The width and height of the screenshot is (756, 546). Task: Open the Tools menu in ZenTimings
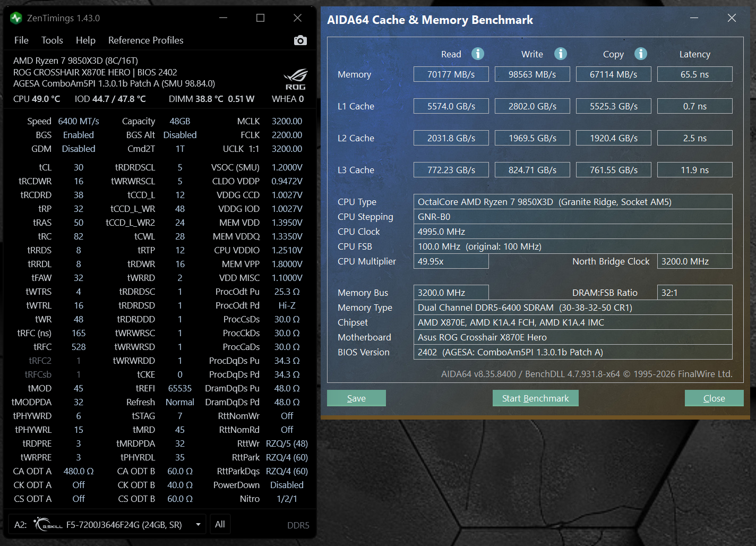click(x=52, y=40)
